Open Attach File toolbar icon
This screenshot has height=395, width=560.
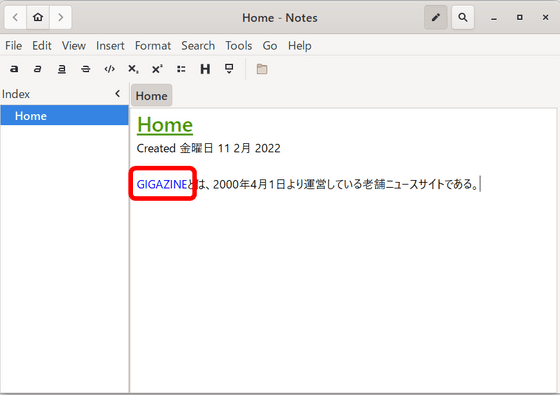click(229, 68)
